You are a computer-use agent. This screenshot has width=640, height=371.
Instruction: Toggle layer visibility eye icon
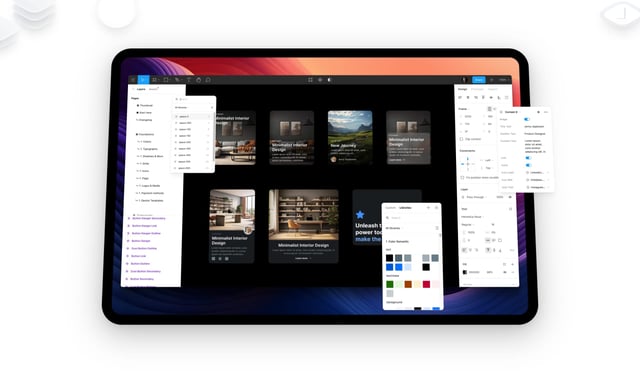(510, 197)
